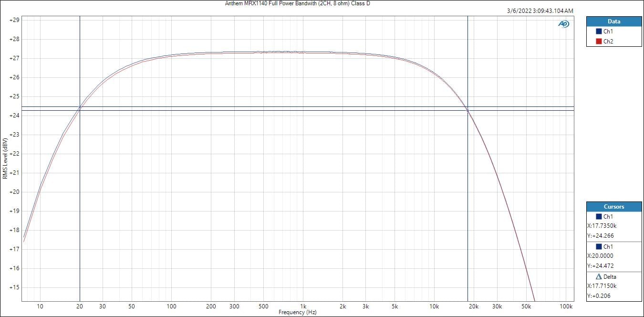644x317 pixels.
Task: Select the Ch1 label in Data legend
Action: [x=608, y=32]
